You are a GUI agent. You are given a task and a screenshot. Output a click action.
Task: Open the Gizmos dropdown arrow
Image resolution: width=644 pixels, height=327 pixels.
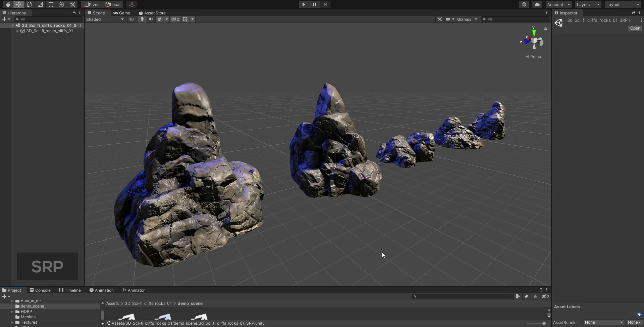tap(476, 19)
